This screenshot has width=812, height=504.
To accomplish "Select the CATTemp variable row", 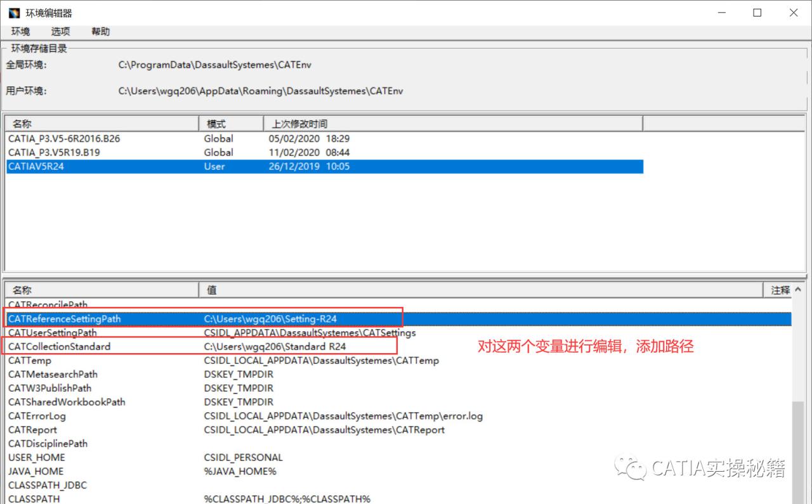I will (x=29, y=360).
